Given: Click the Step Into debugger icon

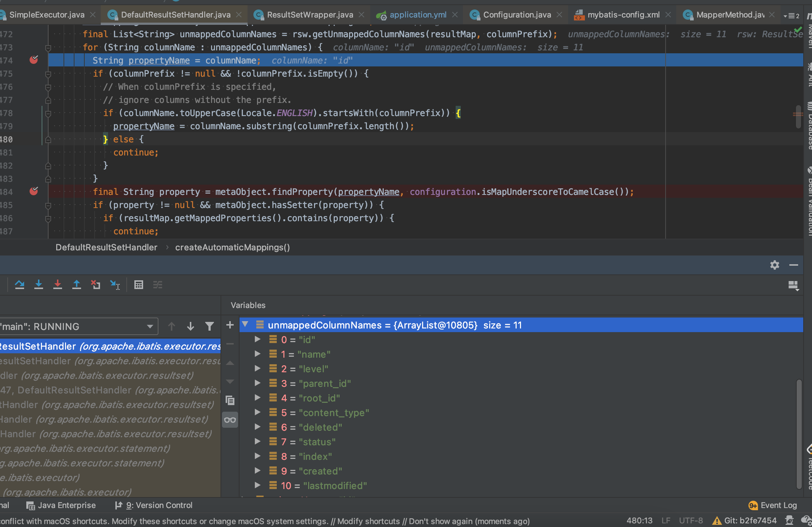Looking at the screenshot, I should (39, 285).
